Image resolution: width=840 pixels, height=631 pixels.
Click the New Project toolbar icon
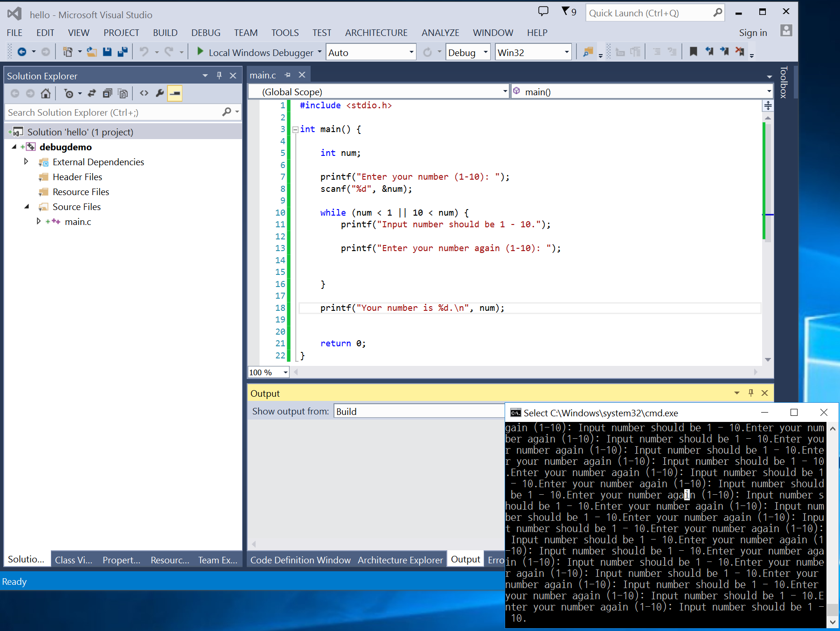tap(68, 52)
